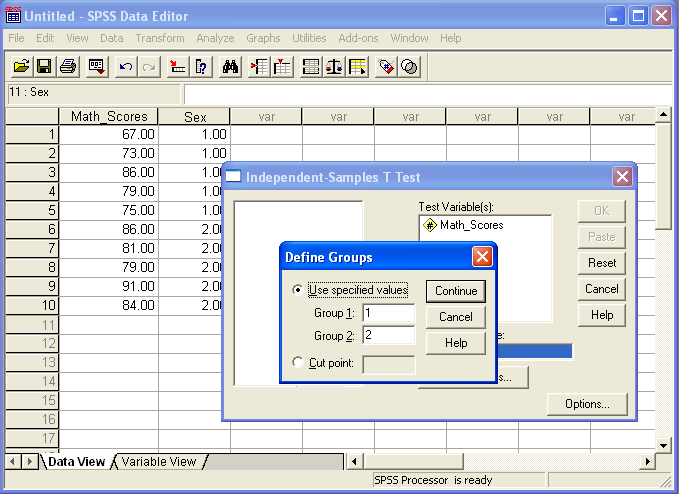Viewport: 679px width, 494px height.
Task: Select Use specified values radio button
Action: tap(297, 290)
